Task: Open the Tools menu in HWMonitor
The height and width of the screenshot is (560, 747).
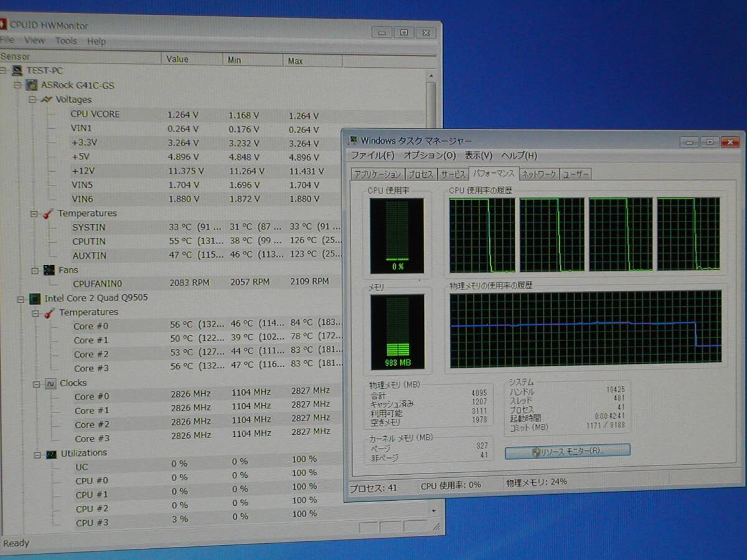Action: point(66,41)
